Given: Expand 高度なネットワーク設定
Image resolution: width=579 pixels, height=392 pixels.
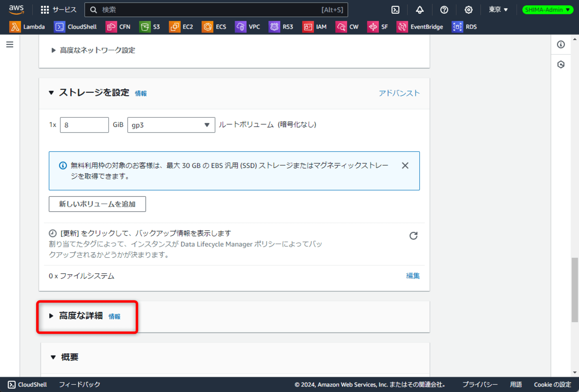Looking at the screenshot, I should pyautogui.click(x=93, y=50).
